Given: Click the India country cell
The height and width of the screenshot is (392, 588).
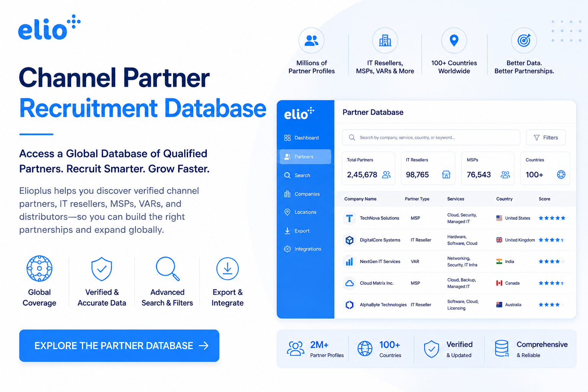Looking at the screenshot, I should click(x=505, y=261).
